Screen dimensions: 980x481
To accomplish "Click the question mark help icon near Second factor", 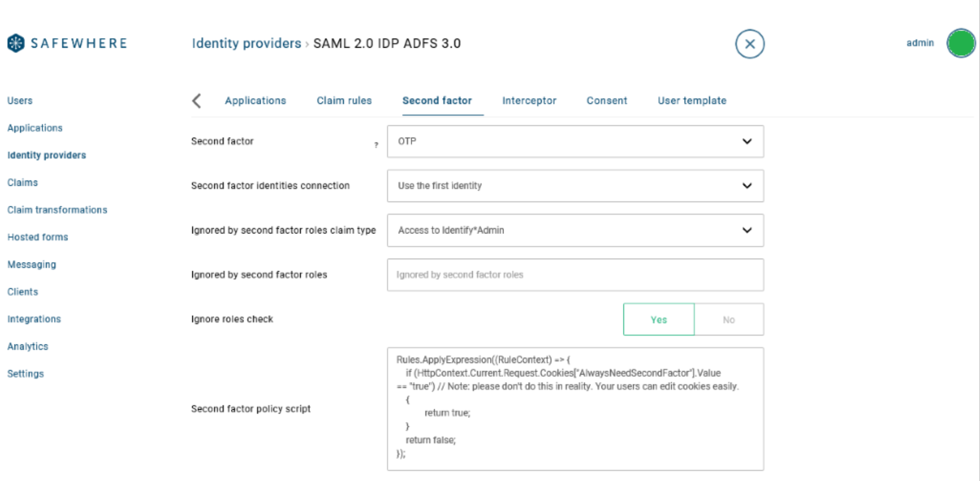I will tap(376, 146).
